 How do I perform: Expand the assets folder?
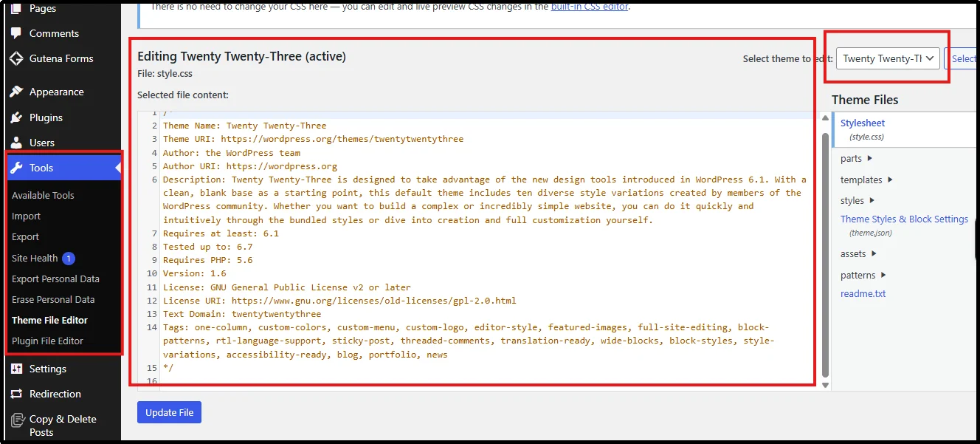click(x=858, y=253)
